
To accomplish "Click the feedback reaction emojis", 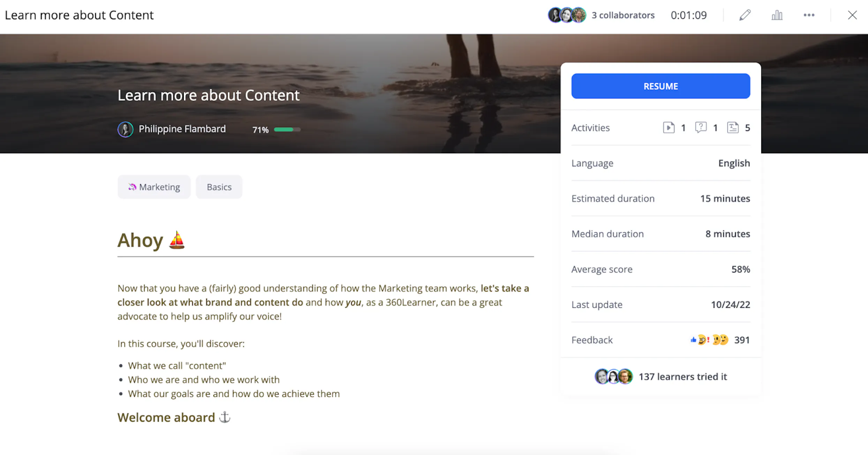I will (x=709, y=340).
